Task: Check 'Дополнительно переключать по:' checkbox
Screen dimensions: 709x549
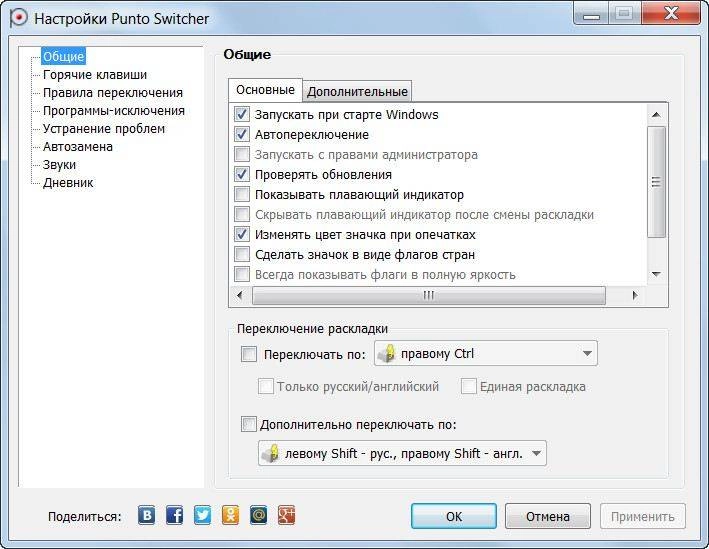Action: click(249, 424)
